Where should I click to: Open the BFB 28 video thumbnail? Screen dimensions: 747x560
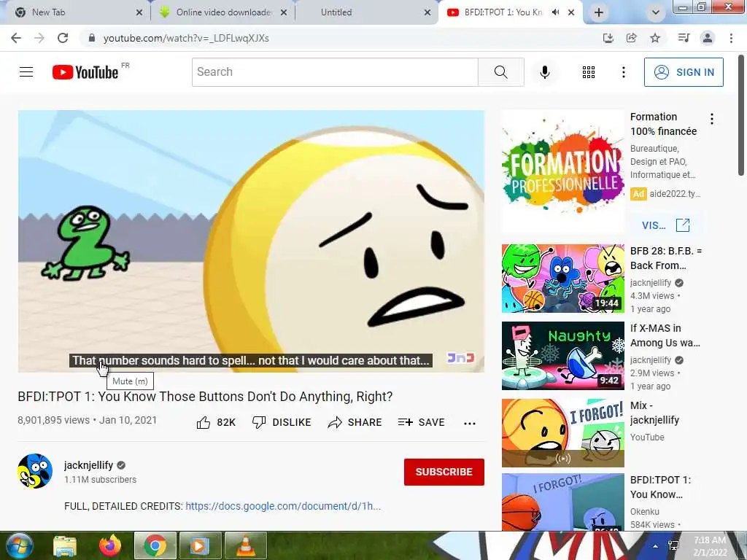[x=562, y=279]
